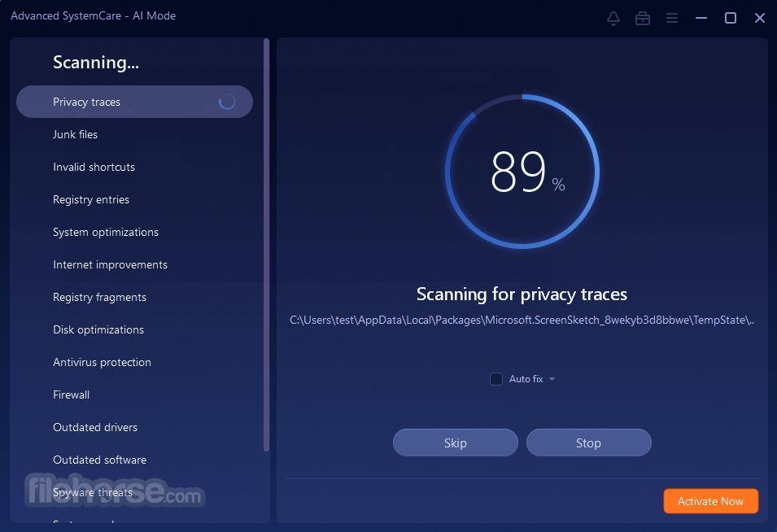Select Registry entries in the scan list

[x=91, y=199]
